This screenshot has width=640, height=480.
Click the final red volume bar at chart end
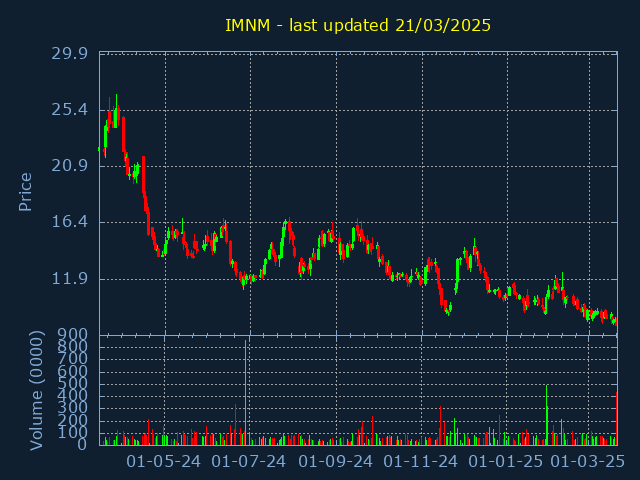pos(616,418)
